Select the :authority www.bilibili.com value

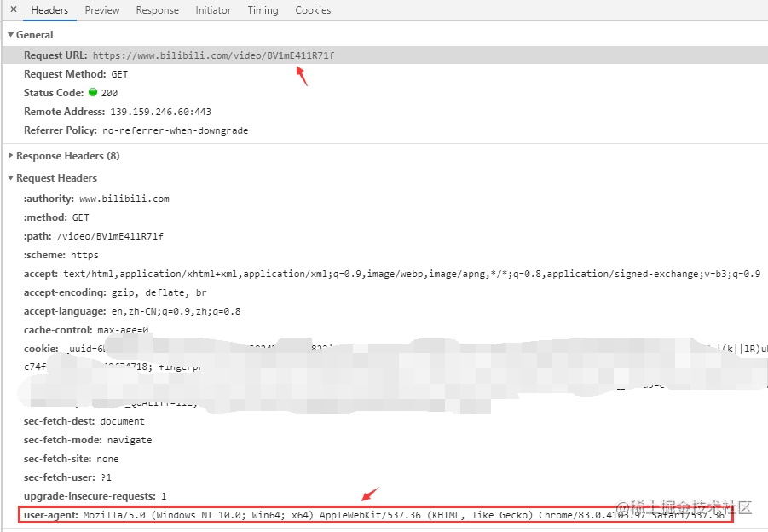tap(124, 199)
